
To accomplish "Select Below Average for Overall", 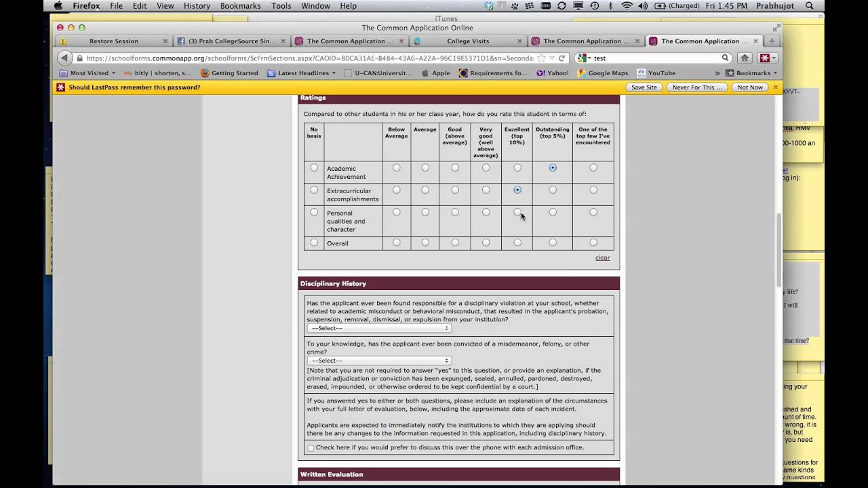I will pyautogui.click(x=397, y=243).
